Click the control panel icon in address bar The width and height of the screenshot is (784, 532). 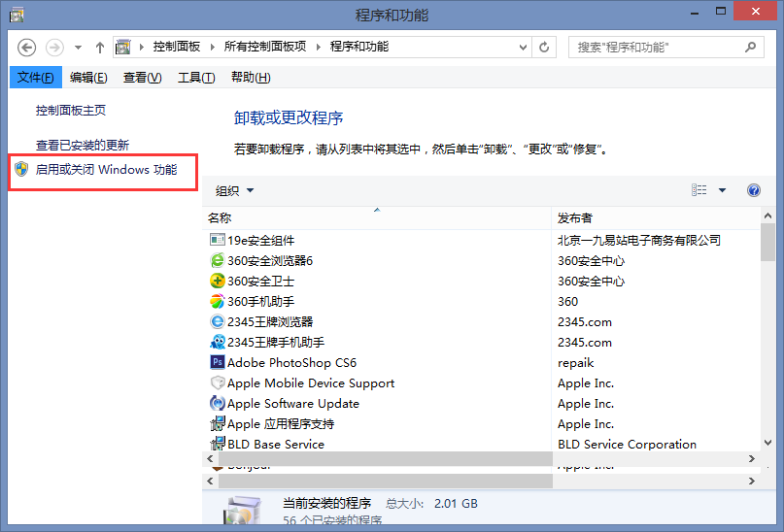[123, 47]
